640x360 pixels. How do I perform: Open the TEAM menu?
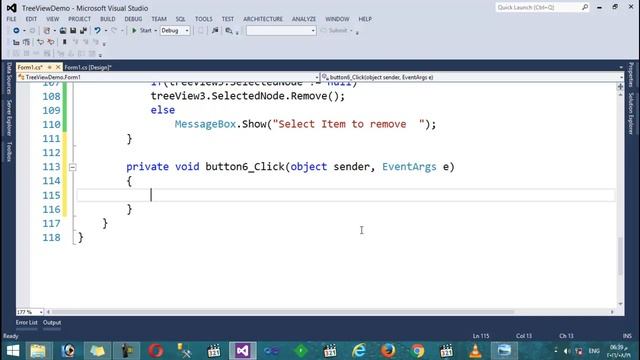tap(159, 19)
